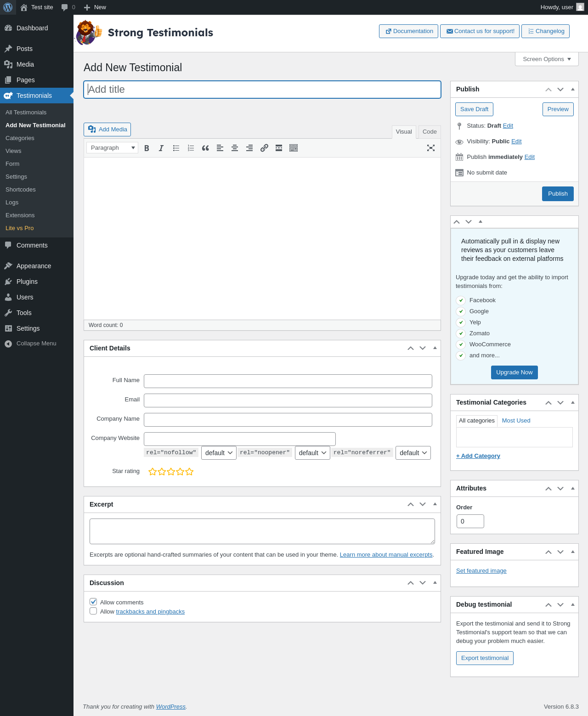Screen dimensions: 588x716
Task: Click Set featured image link
Action: [x=481, y=571]
